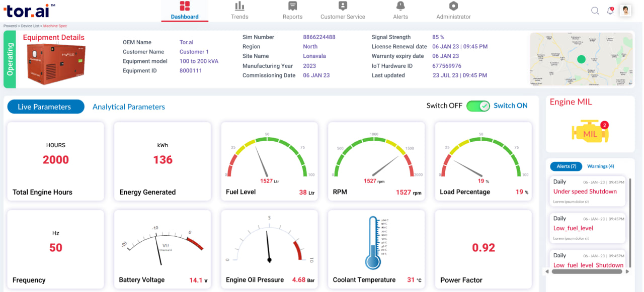Open the Reports document icon

point(292,6)
